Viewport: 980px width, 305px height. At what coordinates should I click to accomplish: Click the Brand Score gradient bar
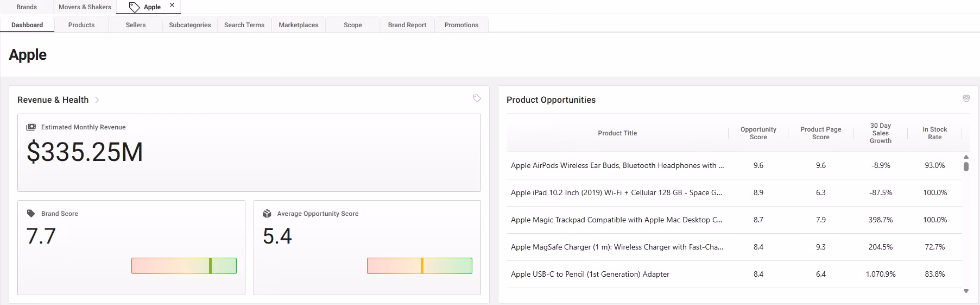(184, 266)
